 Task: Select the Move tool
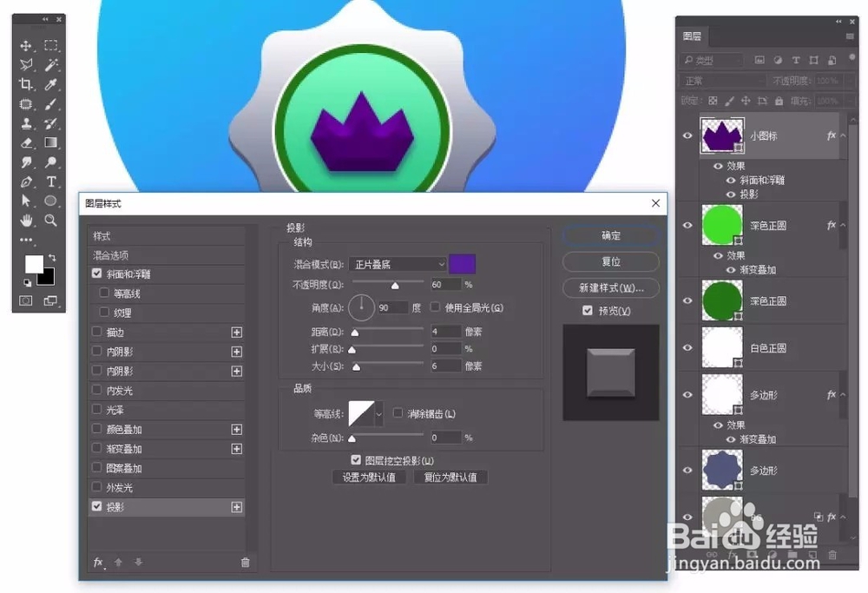26,46
